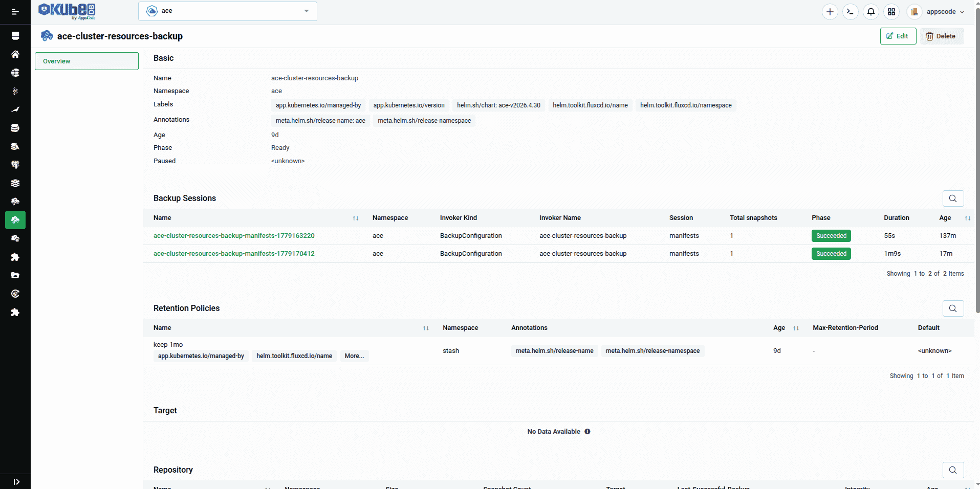Image resolution: width=980 pixels, height=489 pixels.
Task: Click the Invoker Kind column header
Action: pos(459,218)
